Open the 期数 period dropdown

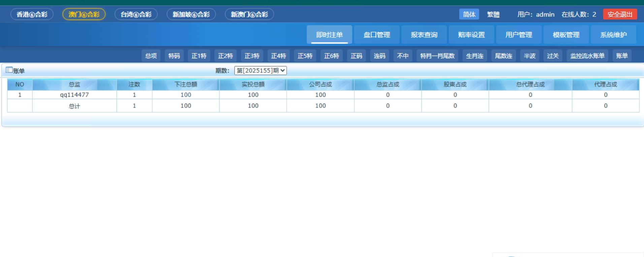click(x=260, y=70)
